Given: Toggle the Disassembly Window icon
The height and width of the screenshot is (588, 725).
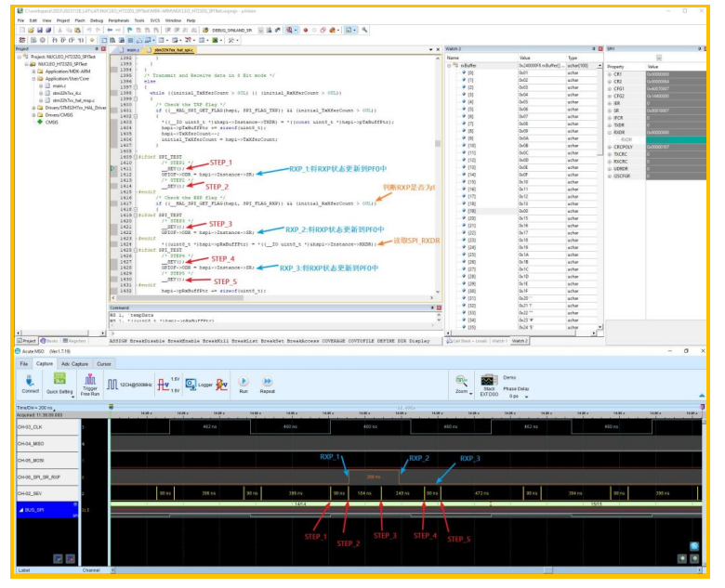Looking at the screenshot, I should click(x=112, y=40).
